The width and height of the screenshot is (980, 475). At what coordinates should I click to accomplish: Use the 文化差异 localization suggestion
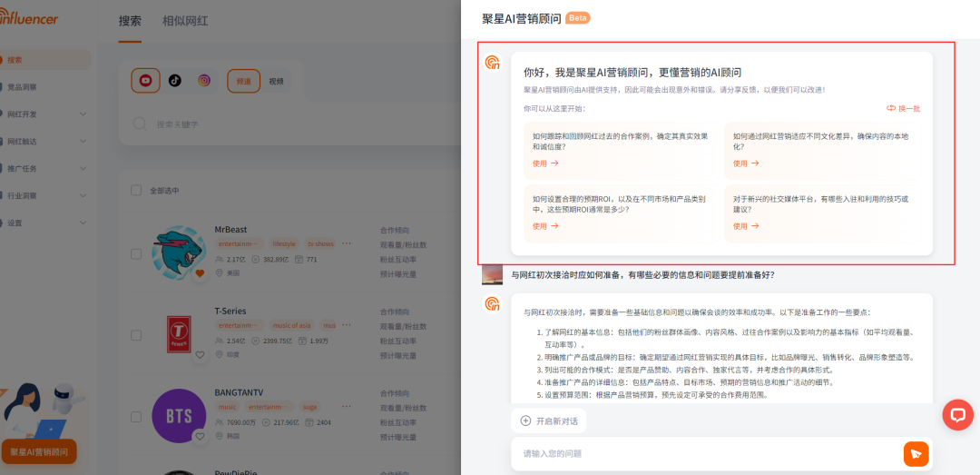pos(822,151)
